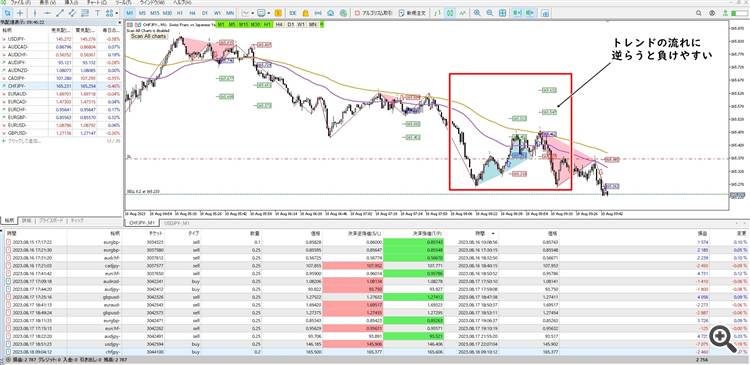
Task: Close the Market Watch panel
Action: click(x=120, y=22)
